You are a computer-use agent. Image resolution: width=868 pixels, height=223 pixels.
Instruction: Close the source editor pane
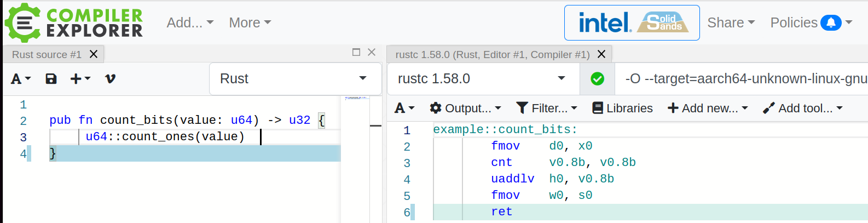[x=372, y=52]
